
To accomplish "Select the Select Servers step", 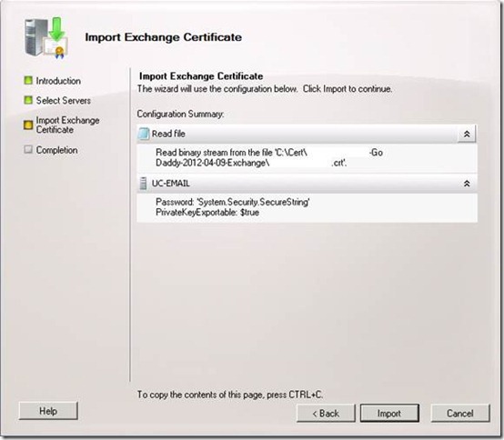I will (x=64, y=100).
